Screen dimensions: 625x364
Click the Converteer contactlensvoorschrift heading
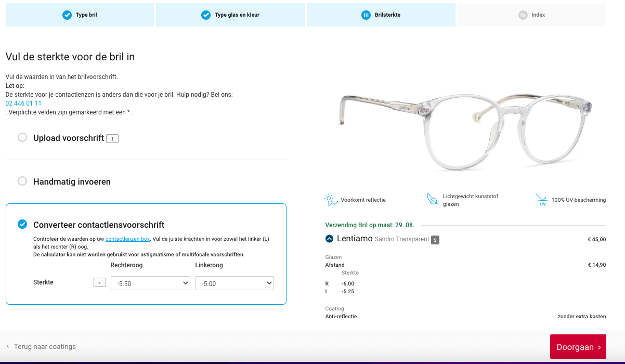[x=99, y=225]
